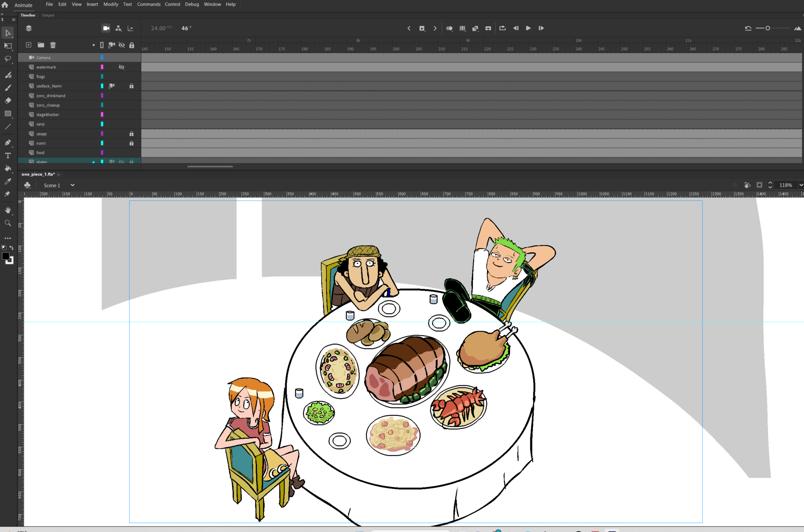Select the Paint Bucket tool
Viewport: 804px width, 532px height.
(8, 169)
